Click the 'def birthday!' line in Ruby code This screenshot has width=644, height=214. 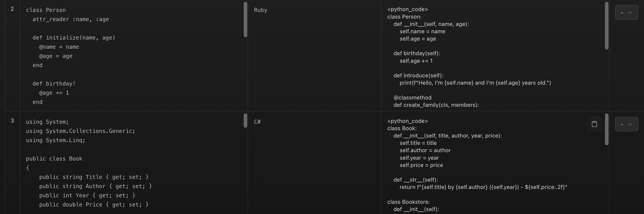point(54,84)
